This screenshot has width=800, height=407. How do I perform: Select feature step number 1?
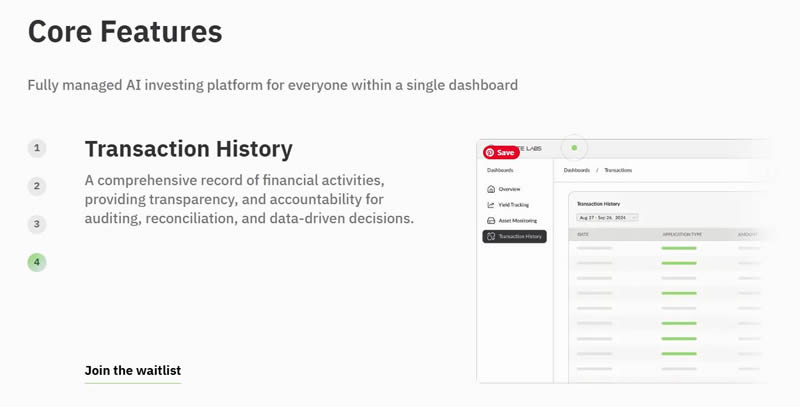pyautogui.click(x=37, y=148)
